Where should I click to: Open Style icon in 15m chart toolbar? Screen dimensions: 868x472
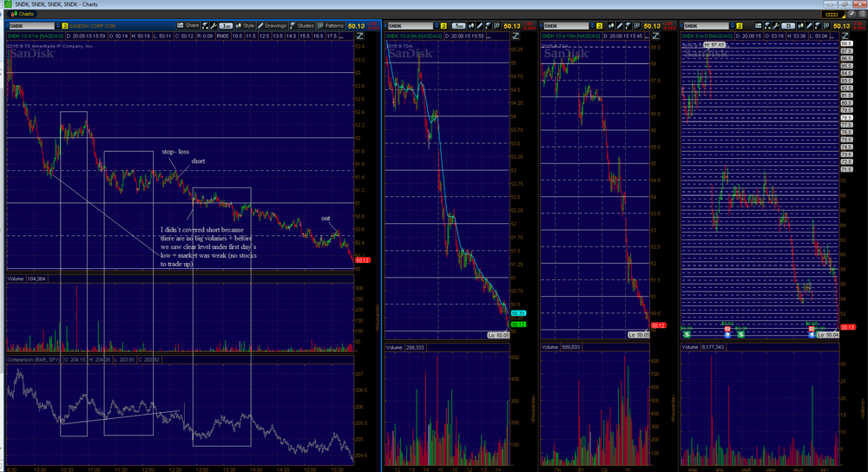611,26
